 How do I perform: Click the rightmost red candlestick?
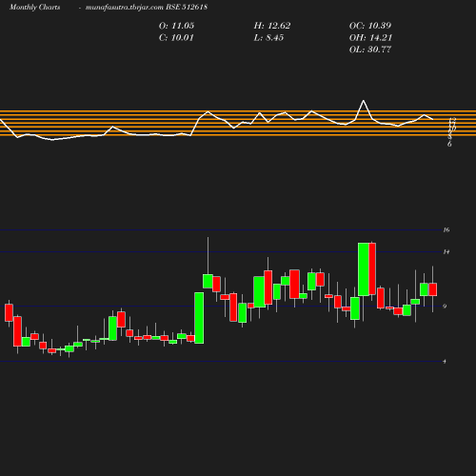pyautogui.click(x=432, y=289)
